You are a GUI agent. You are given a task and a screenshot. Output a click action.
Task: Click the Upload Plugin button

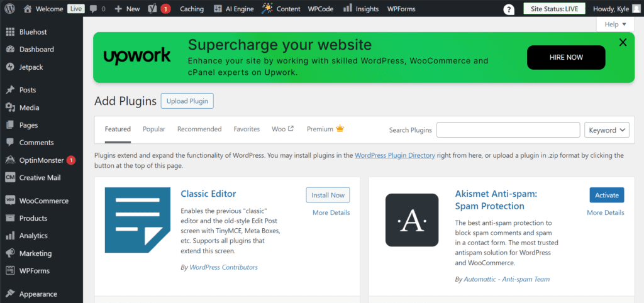187,101
